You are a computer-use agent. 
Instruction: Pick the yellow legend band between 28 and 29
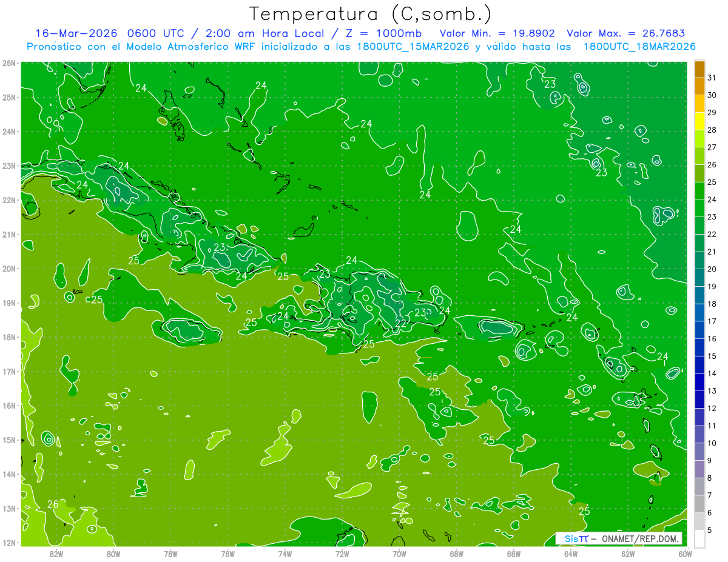pyautogui.click(x=699, y=121)
